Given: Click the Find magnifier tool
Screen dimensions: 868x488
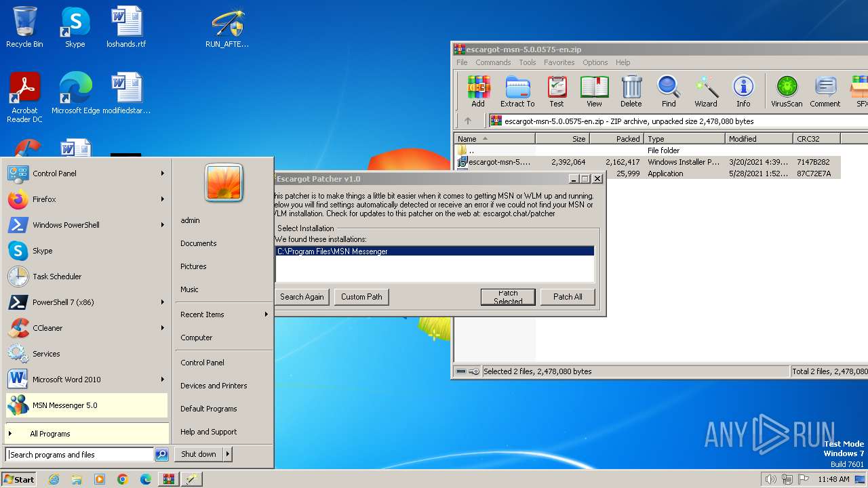Looking at the screenshot, I should coord(669,91).
